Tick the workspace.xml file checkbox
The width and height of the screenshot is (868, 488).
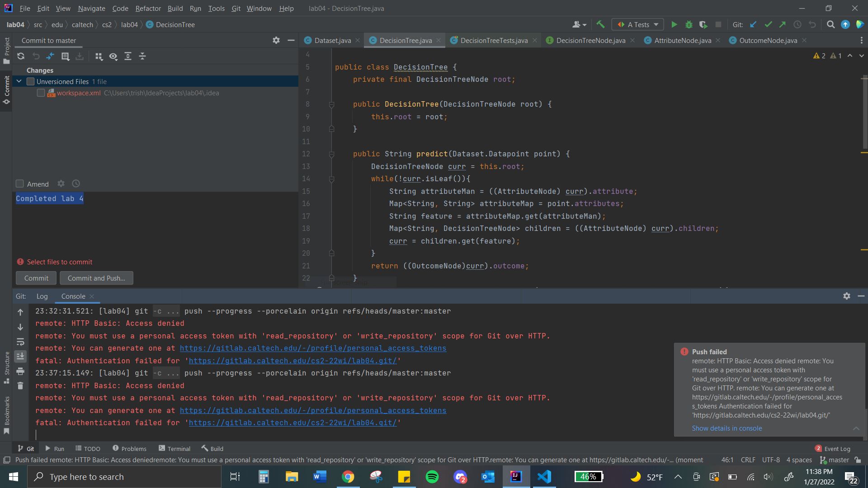tap(41, 93)
